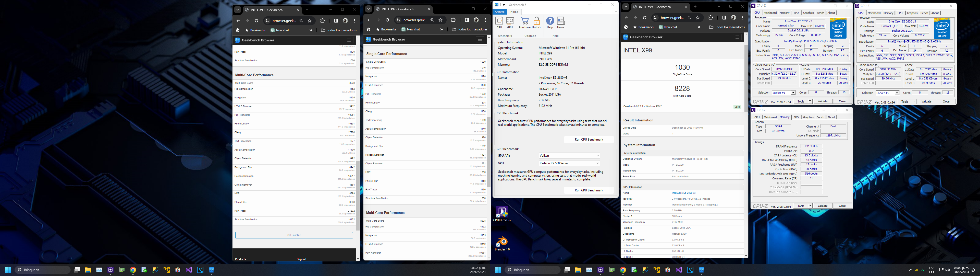Open the profile avatar in the rightmost Chrome window

pos(733,18)
